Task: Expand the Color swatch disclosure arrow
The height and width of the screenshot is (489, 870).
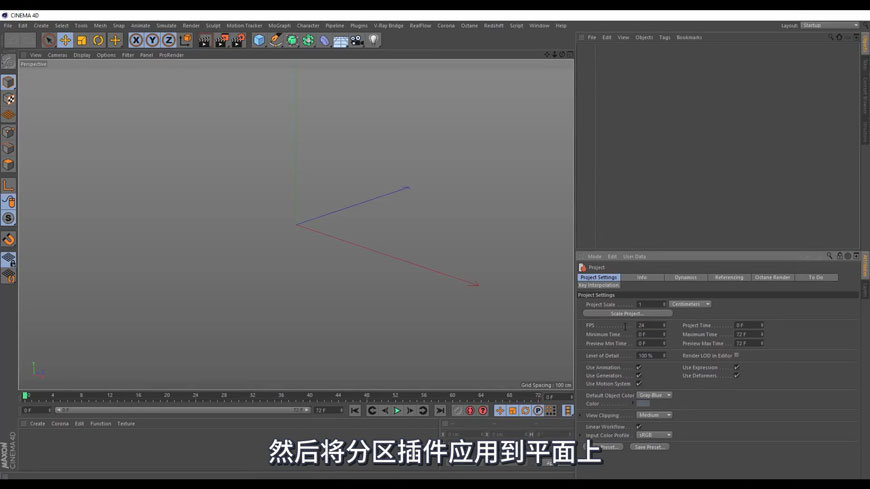Action: (x=633, y=404)
